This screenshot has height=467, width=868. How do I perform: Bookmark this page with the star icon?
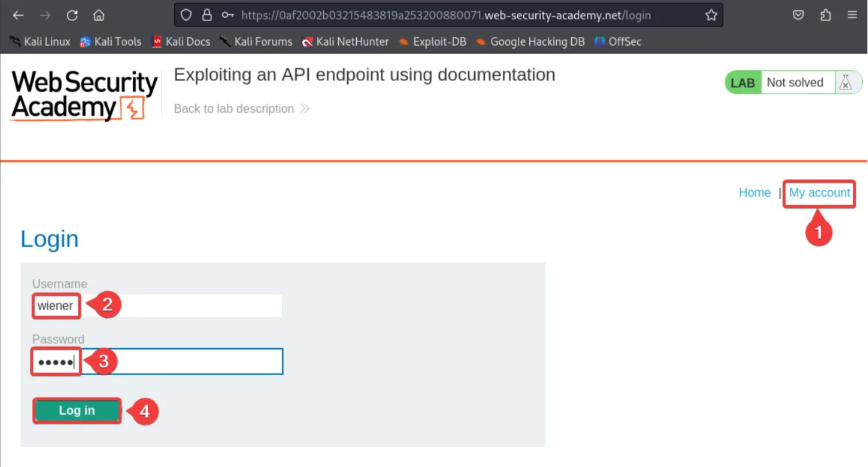click(711, 15)
